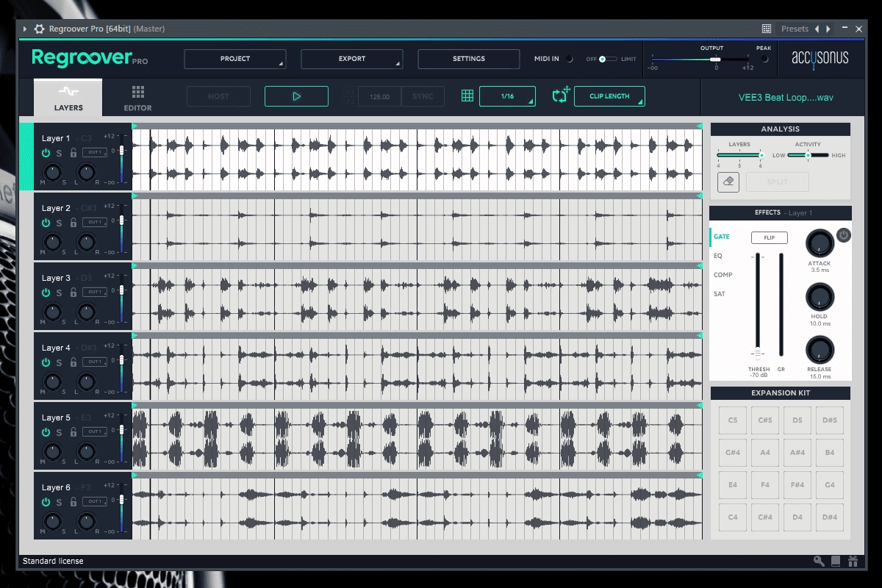The width and height of the screenshot is (882, 588).
Task: Click the loop icon beside Clip Length
Action: pos(561,96)
